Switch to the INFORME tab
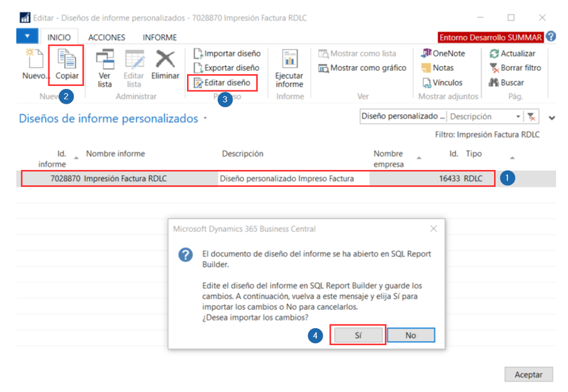Image resolution: width=568 pixels, height=392 pixels. (x=159, y=38)
